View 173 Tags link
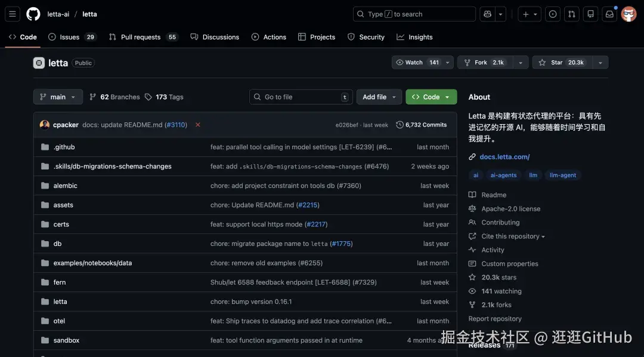 coord(164,97)
